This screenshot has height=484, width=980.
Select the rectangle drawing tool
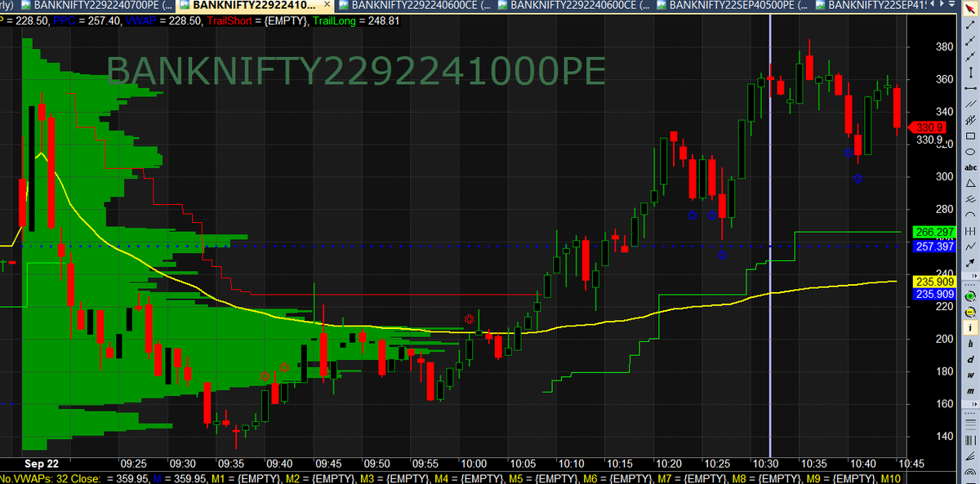970,136
